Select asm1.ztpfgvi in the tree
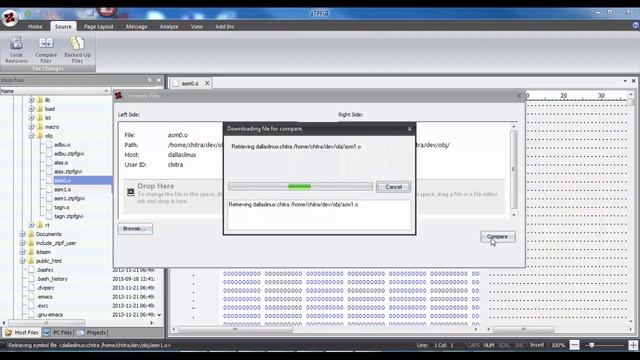This screenshot has height=360, width=640. 69,198
